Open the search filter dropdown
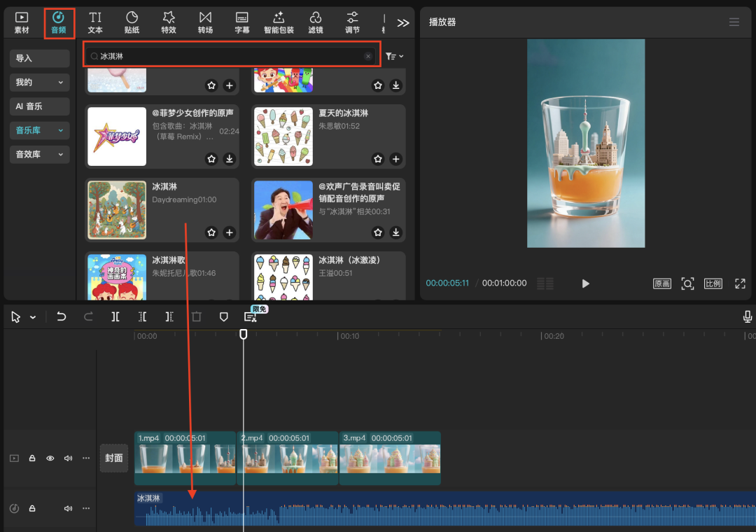The width and height of the screenshot is (756, 532). [395, 56]
